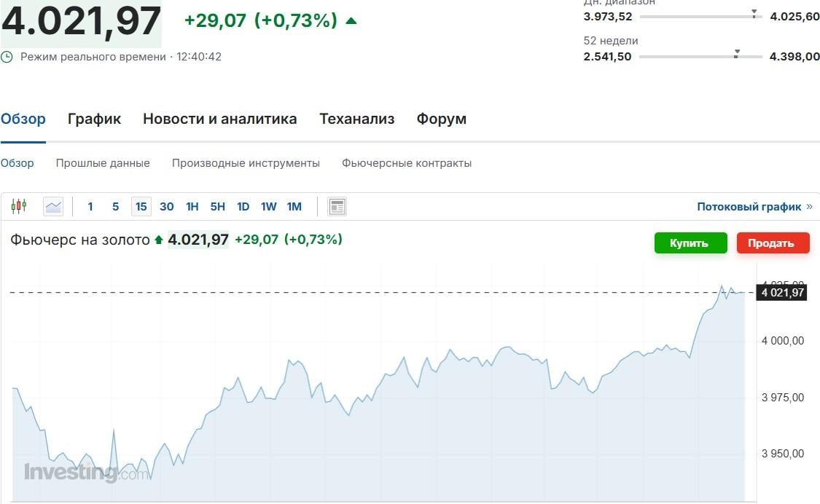820x504 pixels.
Task: Enable the 1D interval
Action: pyautogui.click(x=243, y=206)
